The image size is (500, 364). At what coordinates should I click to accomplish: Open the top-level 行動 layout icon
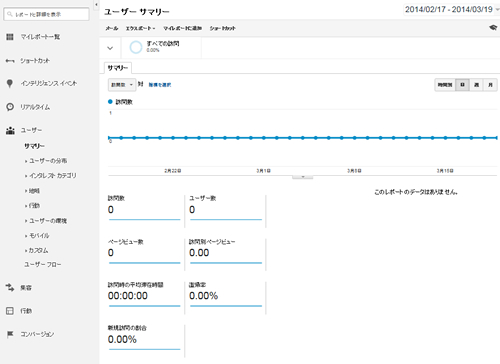coord(10,311)
